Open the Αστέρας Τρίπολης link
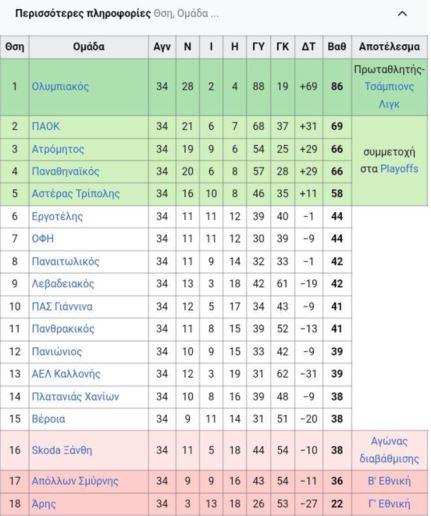The height and width of the screenshot is (516, 431). (76, 194)
